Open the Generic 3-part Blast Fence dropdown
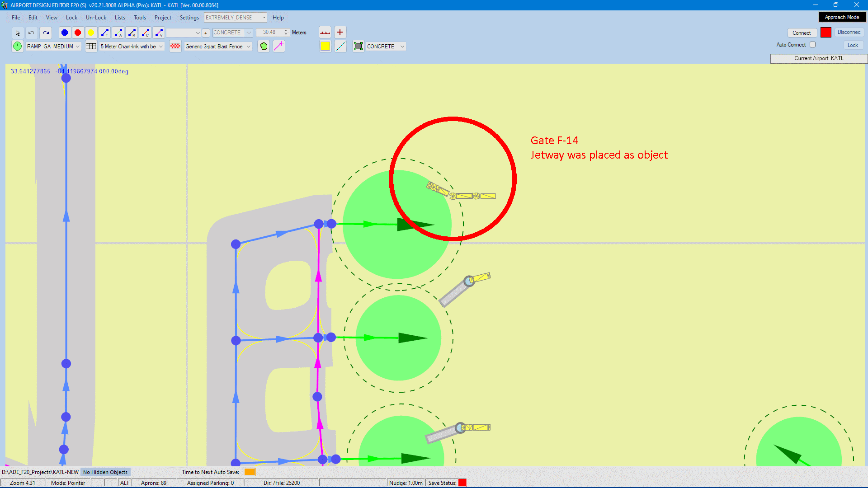This screenshot has height=488, width=868. [218, 46]
